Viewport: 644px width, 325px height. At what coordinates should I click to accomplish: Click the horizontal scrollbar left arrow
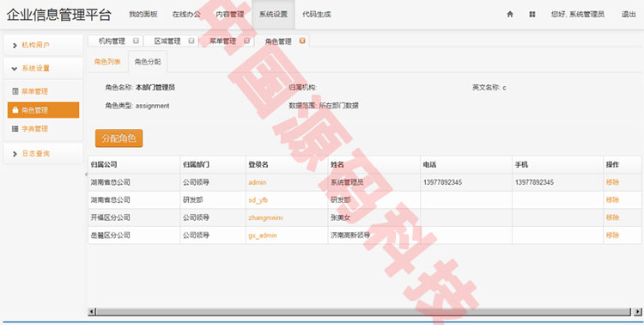click(x=92, y=312)
